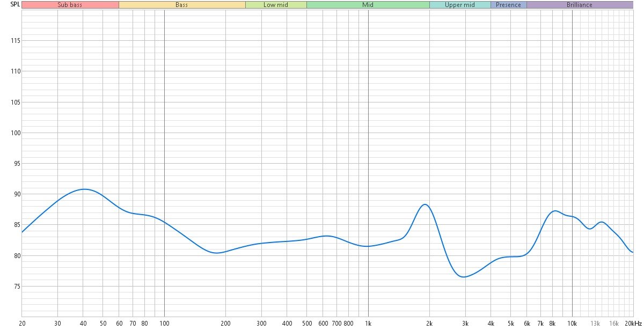The height and width of the screenshot is (330, 644).
Task: Click the 20kHz frequency tick label
Action: (633, 324)
